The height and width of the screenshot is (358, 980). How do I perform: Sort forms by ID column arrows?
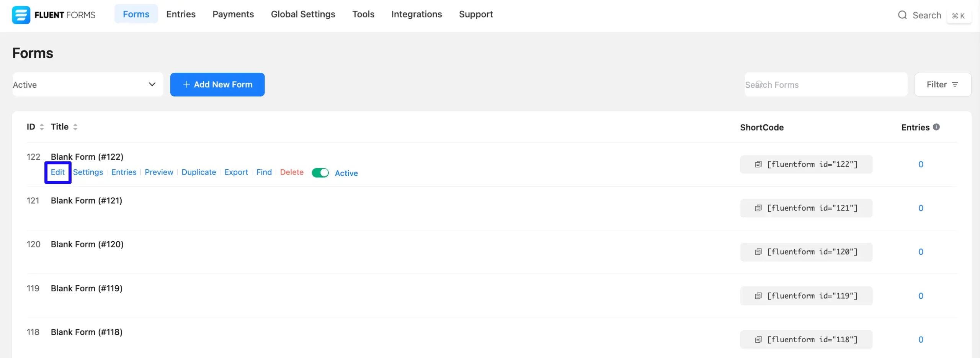[42, 127]
